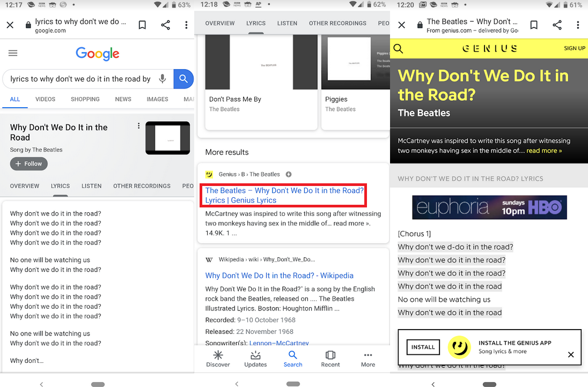Follow the song with the Follow button
588x387 pixels.
29,163
